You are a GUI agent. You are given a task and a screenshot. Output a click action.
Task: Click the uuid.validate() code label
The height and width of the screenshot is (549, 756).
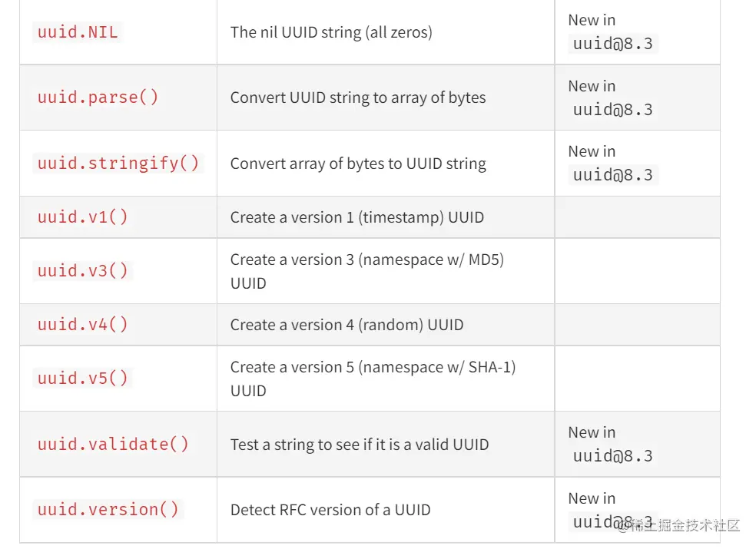[112, 445]
